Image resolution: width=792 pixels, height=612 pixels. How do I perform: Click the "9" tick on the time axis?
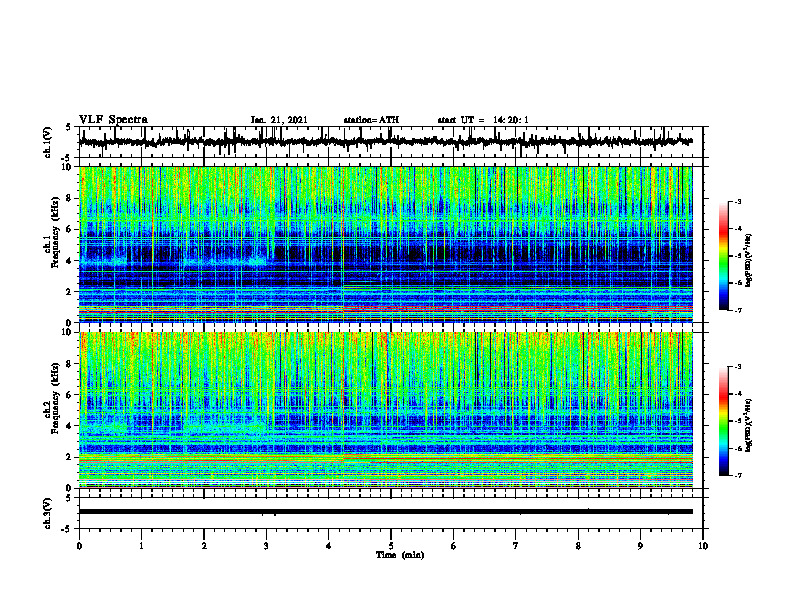[640, 546]
